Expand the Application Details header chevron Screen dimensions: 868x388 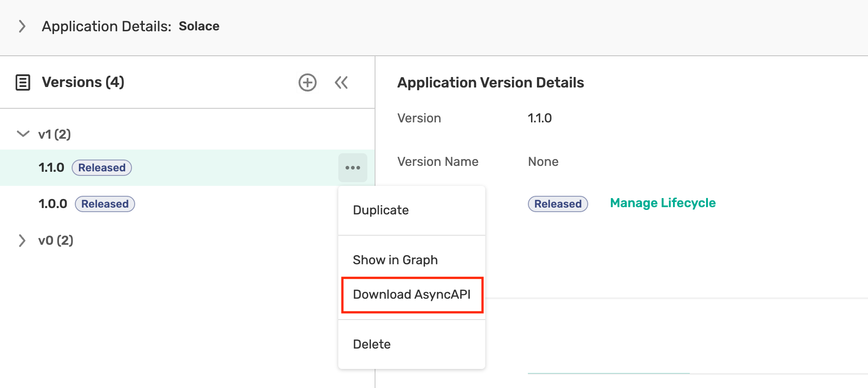click(x=22, y=26)
